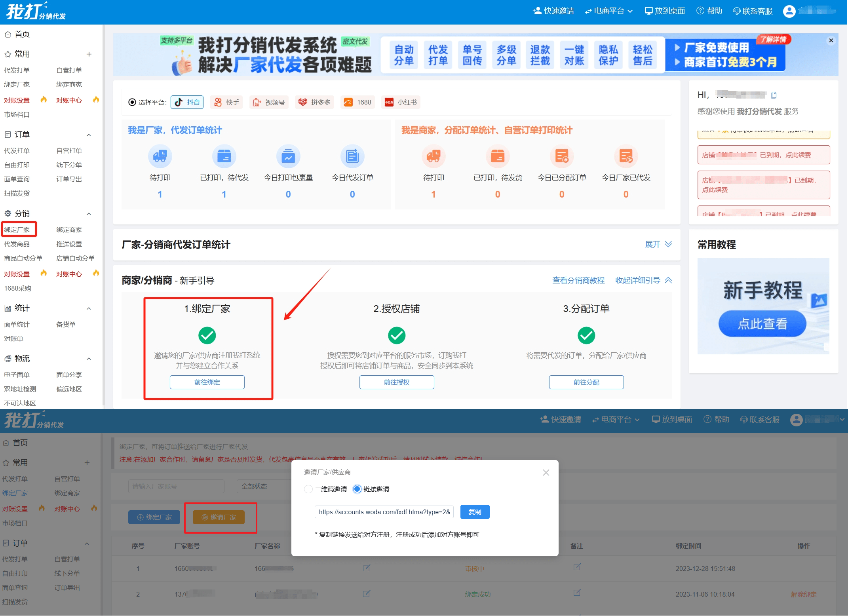The height and width of the screenshot is (616, 848).
Task: Open 代发商品 in the sidebar
Action: 17,244
